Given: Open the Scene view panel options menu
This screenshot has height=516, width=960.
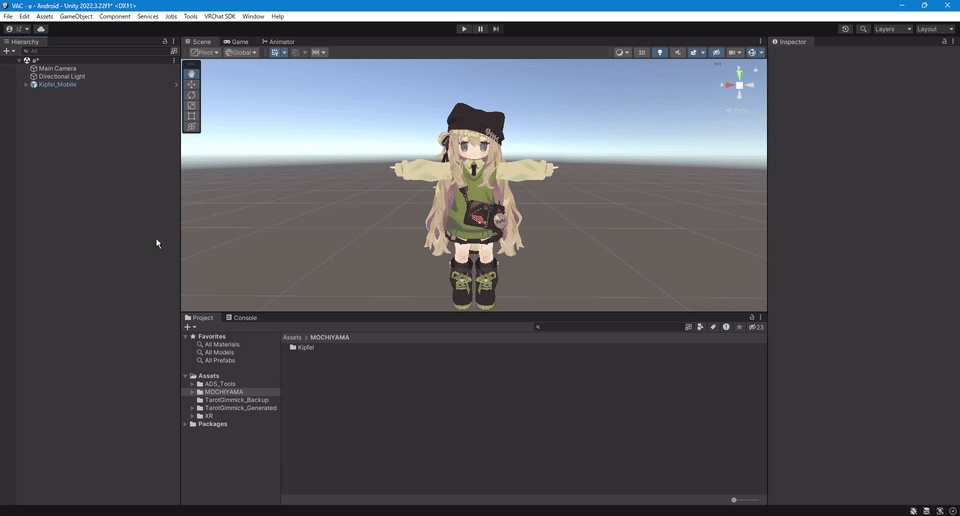Looking at the screenshot, I should coord(761,42).
